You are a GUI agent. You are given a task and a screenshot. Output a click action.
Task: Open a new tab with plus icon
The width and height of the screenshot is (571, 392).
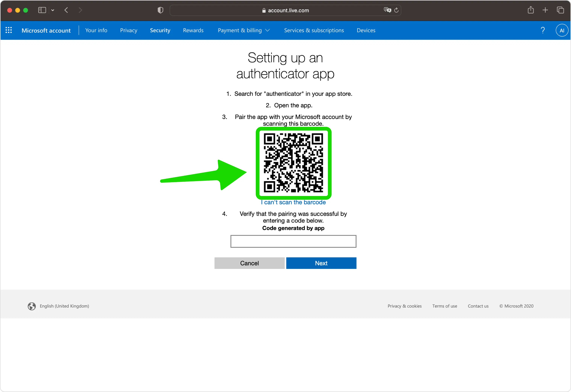tap(545, 10)
